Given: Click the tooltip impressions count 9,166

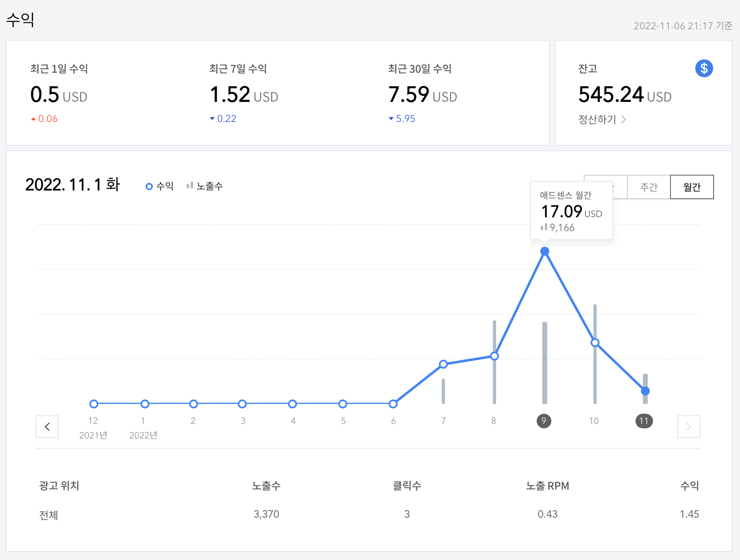Looking at the screenshot, I should (557, 228).
